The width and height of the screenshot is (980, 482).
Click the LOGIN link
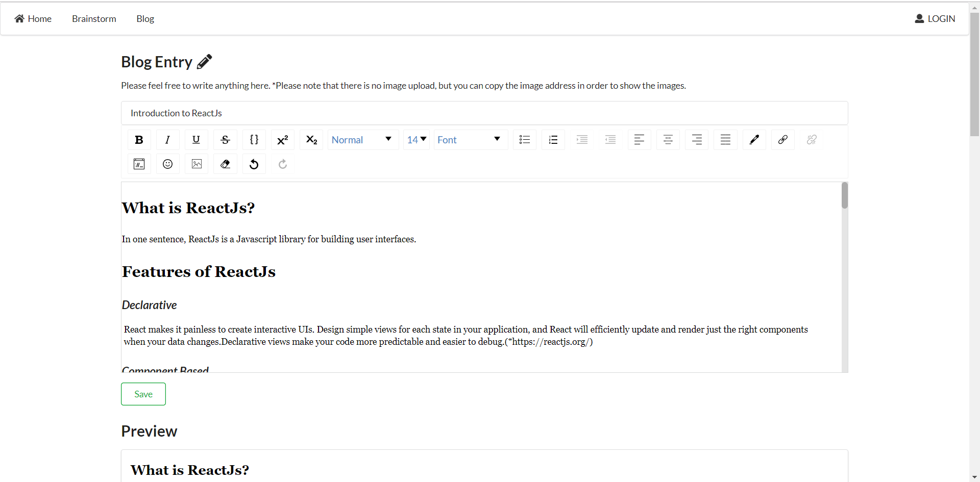coord(935,19)
